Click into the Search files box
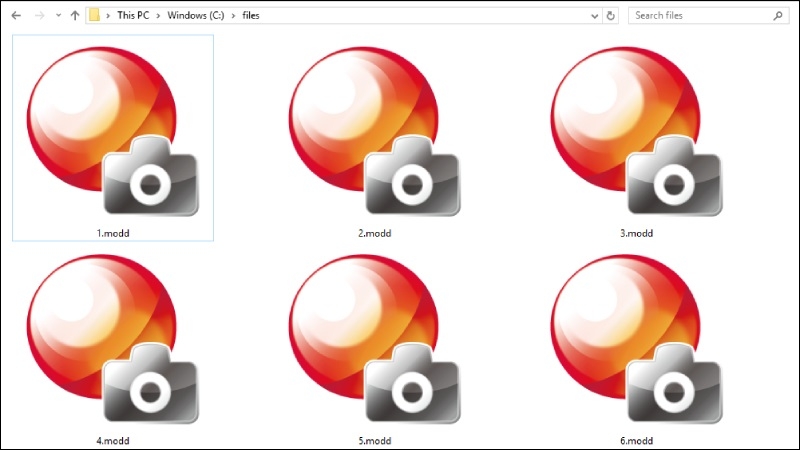Screen dimensions: 800x450 pos(702,16)
